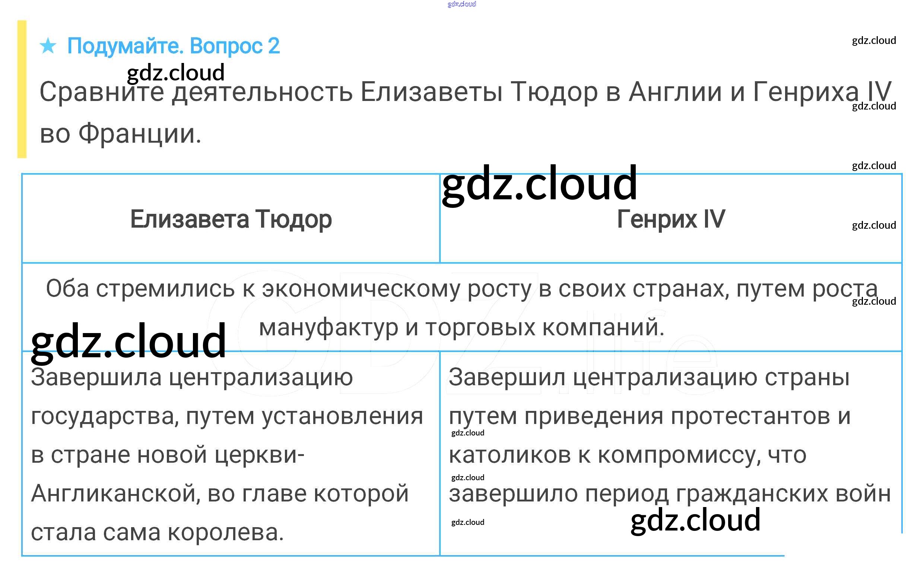Click the heading 'Подумайте. Вопрос 2'

tap(173, 46)
